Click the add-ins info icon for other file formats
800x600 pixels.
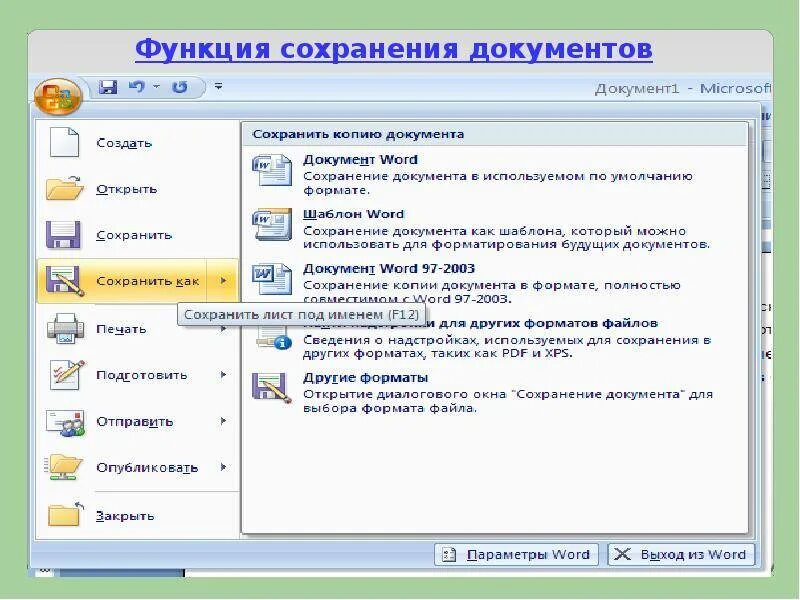tap(274, 337)
